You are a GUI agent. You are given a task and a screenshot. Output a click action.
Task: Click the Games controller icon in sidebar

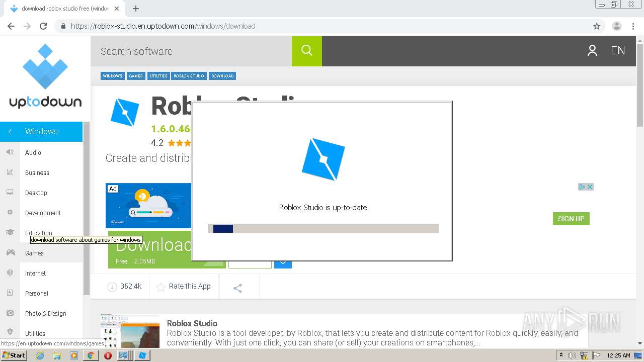point(10,252)
